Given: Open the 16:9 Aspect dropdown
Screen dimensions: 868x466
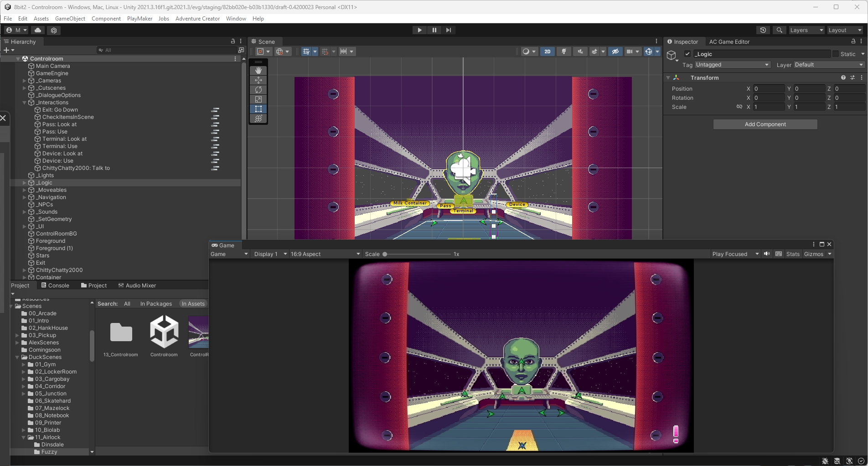Looking at the screenshot, I should point(325,254).
